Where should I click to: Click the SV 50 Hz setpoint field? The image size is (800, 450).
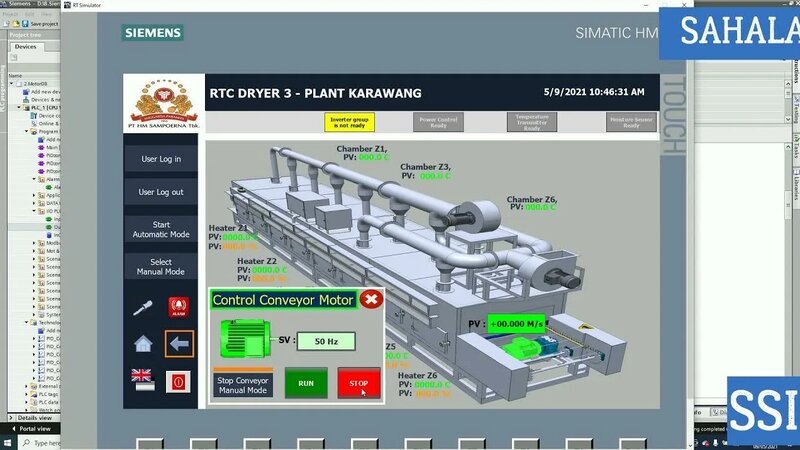326,341
